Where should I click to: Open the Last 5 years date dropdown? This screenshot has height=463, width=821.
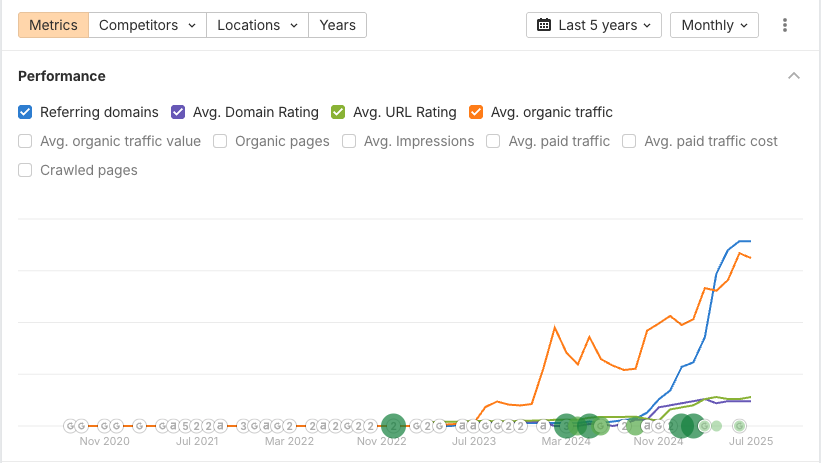594,25
